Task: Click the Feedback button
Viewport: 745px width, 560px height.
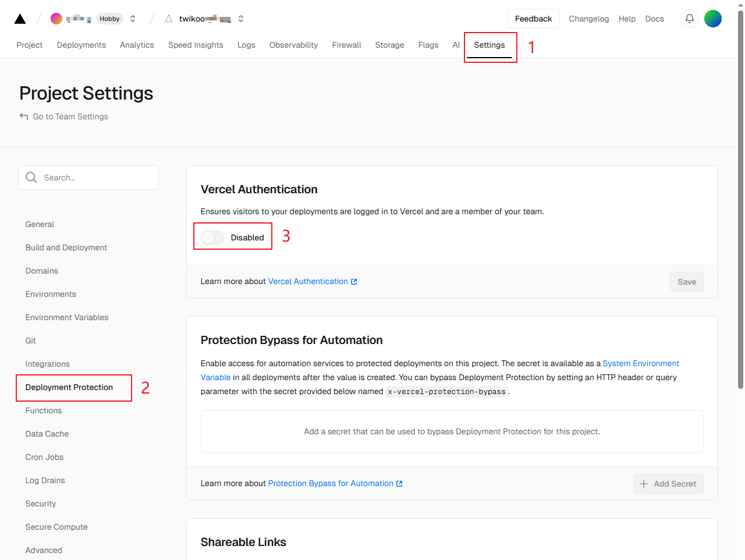Action: point(533,19)
